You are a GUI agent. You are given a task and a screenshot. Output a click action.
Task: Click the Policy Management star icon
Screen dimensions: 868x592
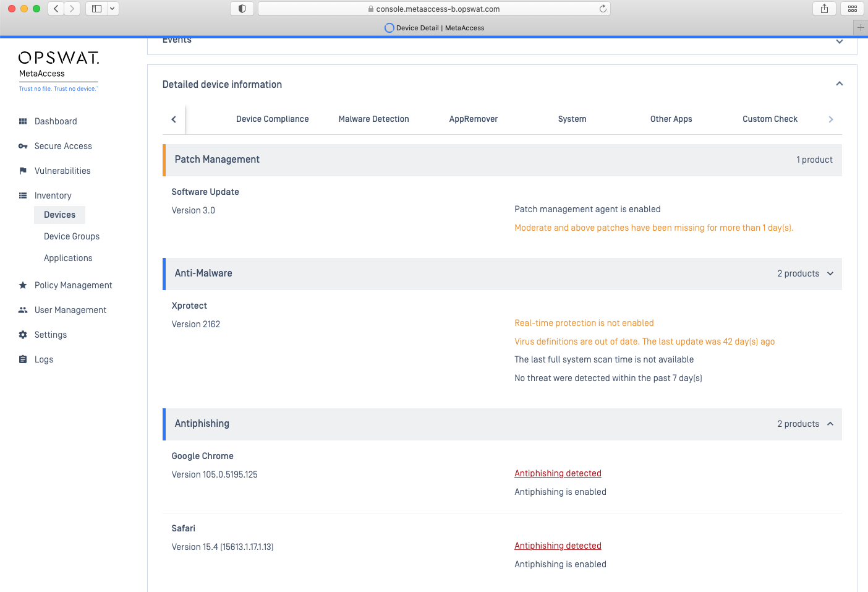[x=23, y=285]
